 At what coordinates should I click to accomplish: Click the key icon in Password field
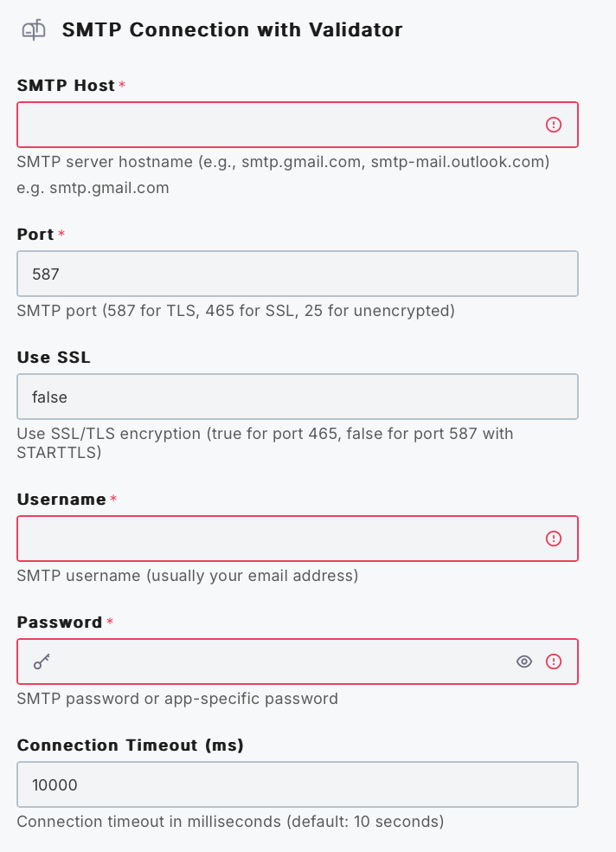(42, 662)
